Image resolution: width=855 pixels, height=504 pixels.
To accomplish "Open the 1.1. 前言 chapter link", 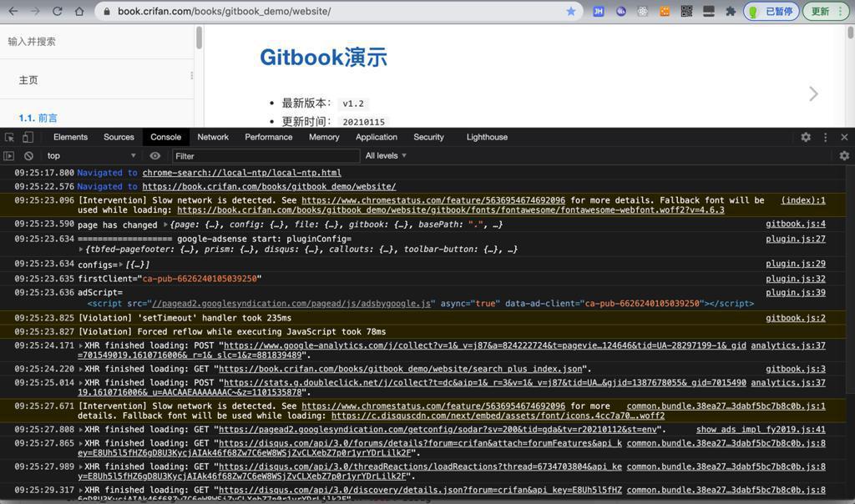I will [38, 118].
